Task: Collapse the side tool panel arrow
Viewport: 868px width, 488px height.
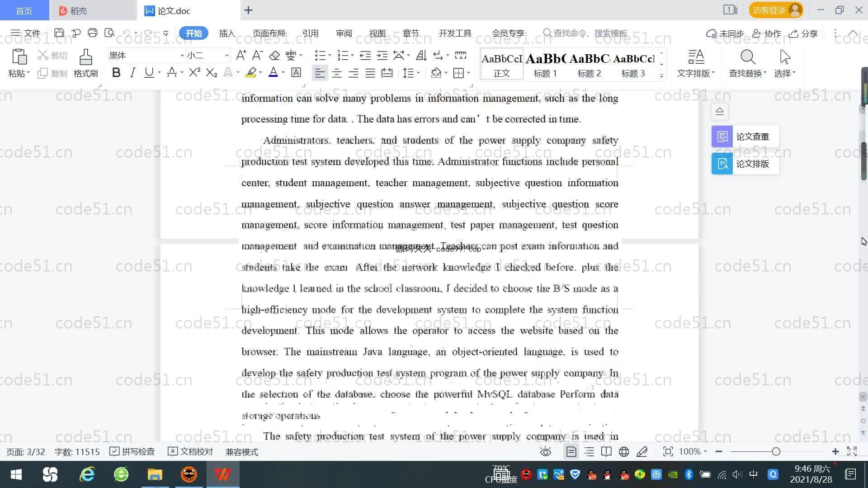Action: click(x=720, y=111)
